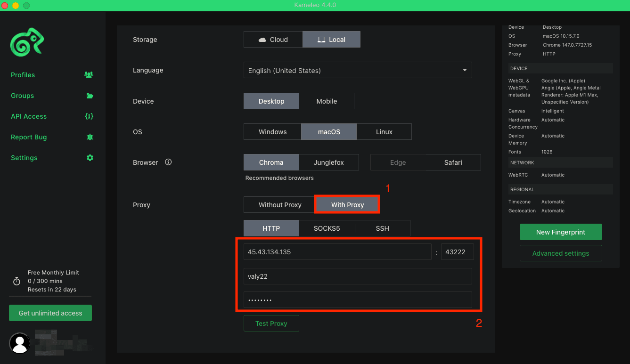630x364 pixels.
Task: Select Mobile as the device type
Action: pyautogui.click(x=327, y=101)
